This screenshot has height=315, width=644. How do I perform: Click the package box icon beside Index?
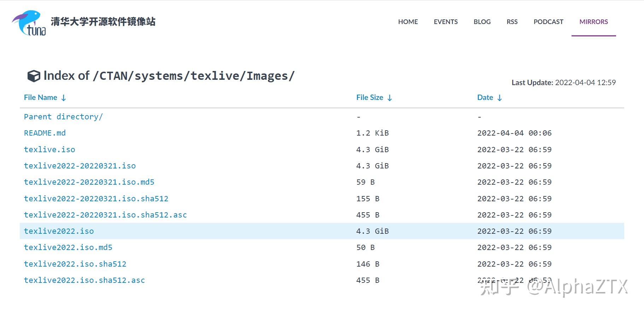pos(34,76)
